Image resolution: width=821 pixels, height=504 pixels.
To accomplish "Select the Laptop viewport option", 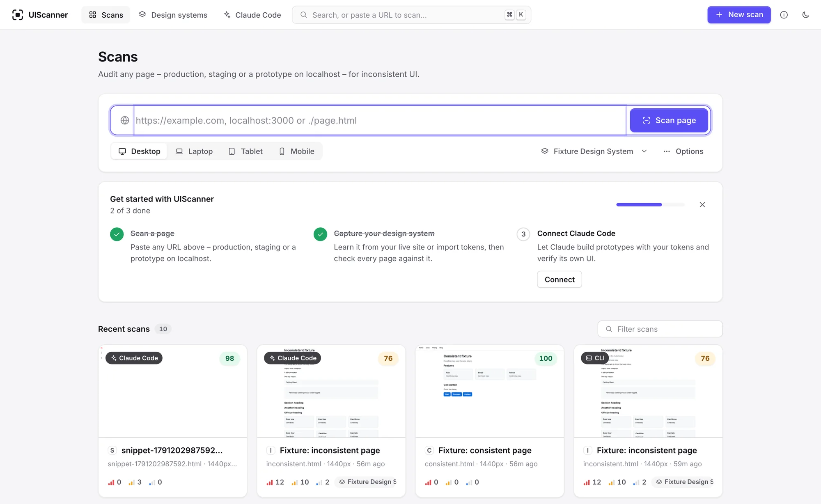I will tap(194, 151).
